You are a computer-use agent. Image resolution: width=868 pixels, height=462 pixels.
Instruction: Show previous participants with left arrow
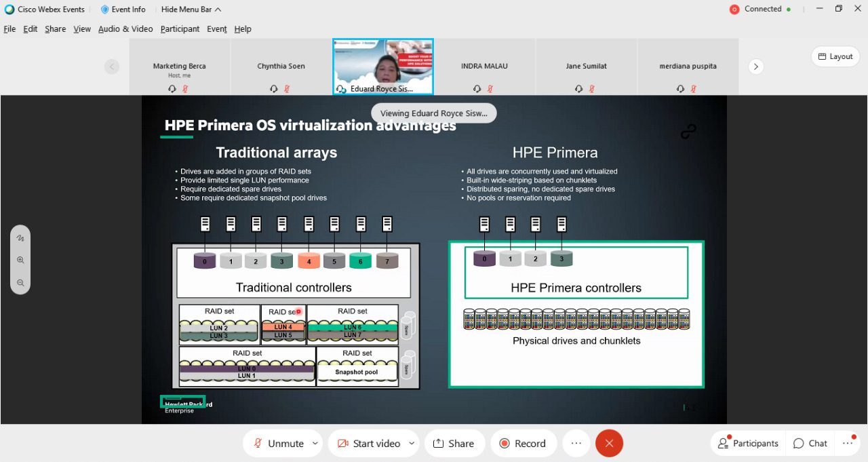click(x=112, y=66)
